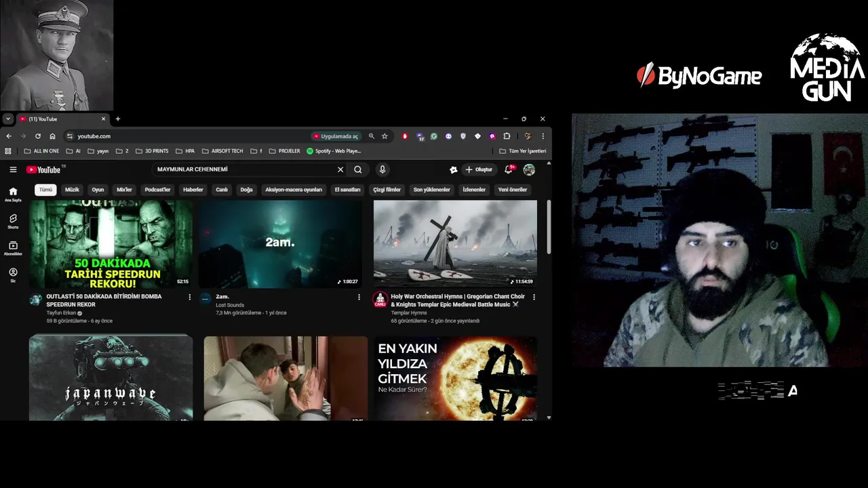Select the Tümü filter chip
This screenshot has height=488, width=868.
[x=45, y=190]
